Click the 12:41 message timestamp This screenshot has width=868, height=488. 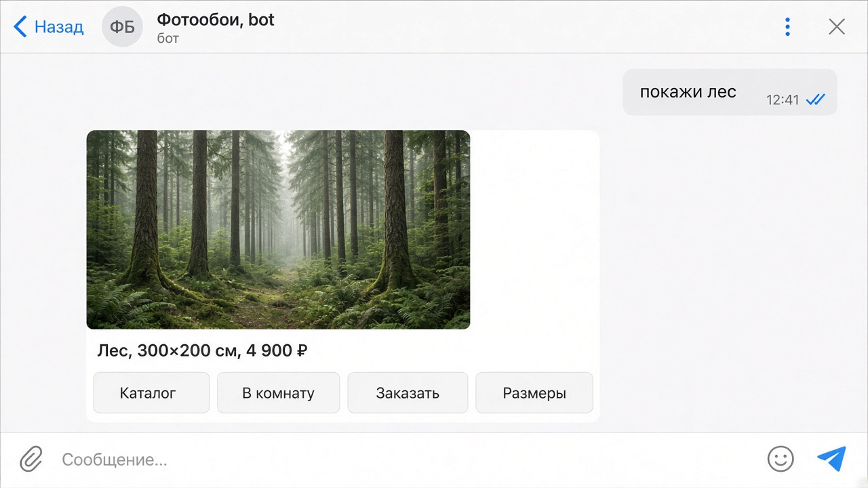click(783, 100)
